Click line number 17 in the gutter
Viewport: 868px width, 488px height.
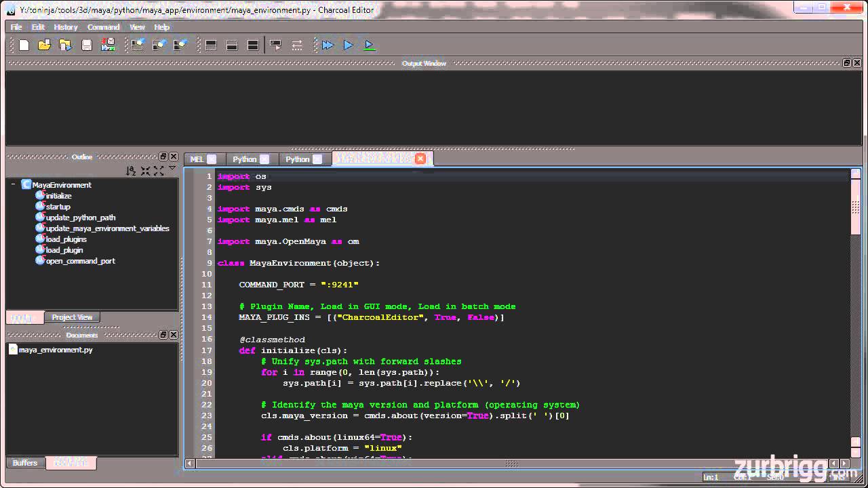pos(207,350)
